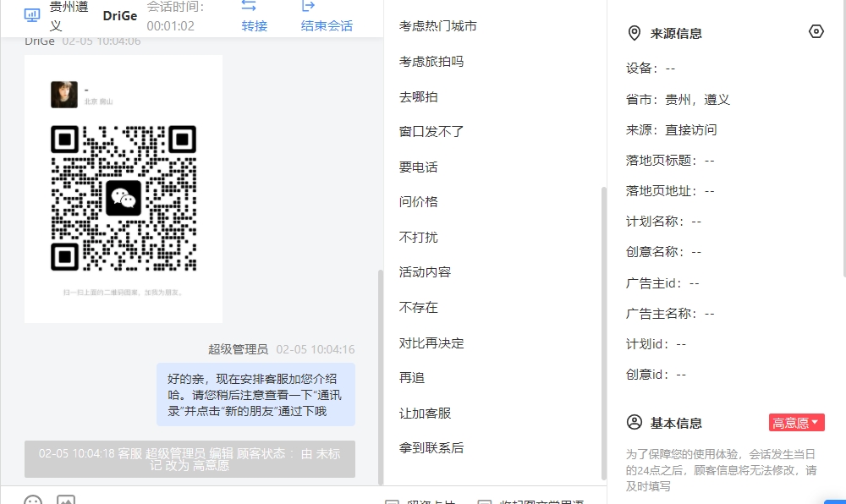Click the 设备 field row
This screenshot has height=504, width=846.
pyautogui.click(x=651, y=68)
